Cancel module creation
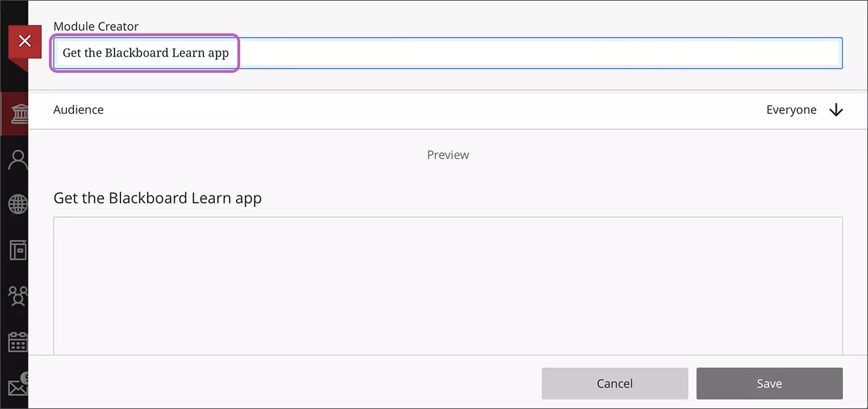This screenshot has width=868, height=409. pyautogui.click(x=614, y=383)
